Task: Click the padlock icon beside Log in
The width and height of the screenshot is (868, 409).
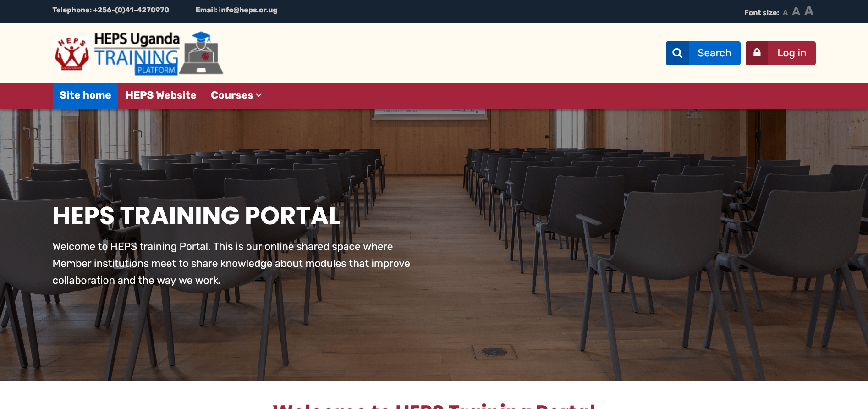Action: pos(757,53)
